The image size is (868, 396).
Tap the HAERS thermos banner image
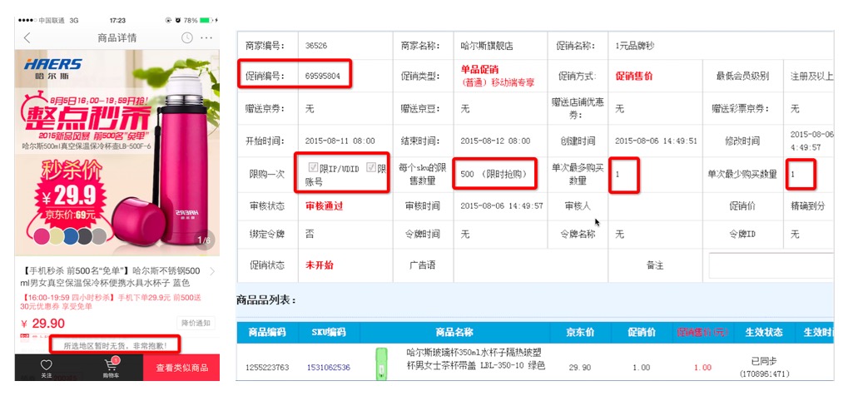117,152
